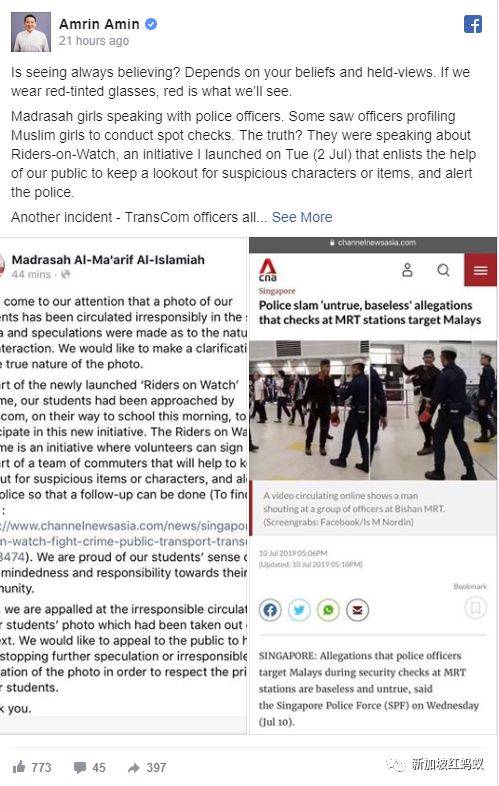Viewport: 499px width, 786px height.
Task: Expand the post with See More
Action: [302, 217]
